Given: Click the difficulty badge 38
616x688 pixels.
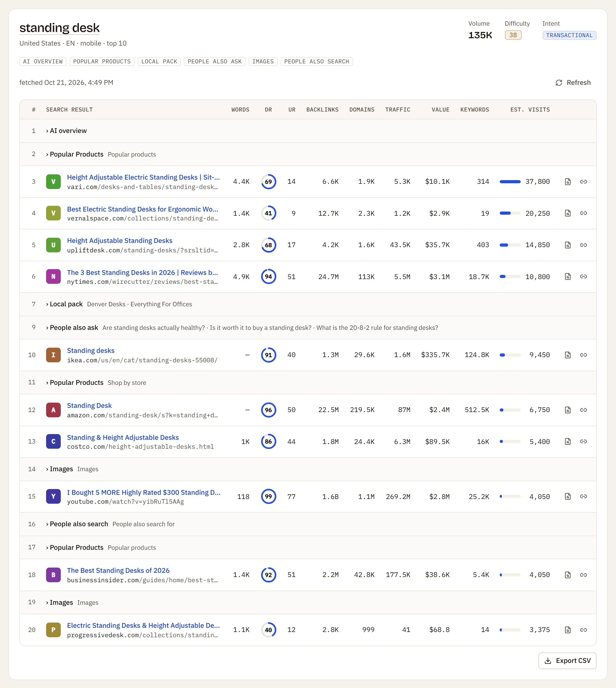Looking at the screenshot, I should 513,35.
